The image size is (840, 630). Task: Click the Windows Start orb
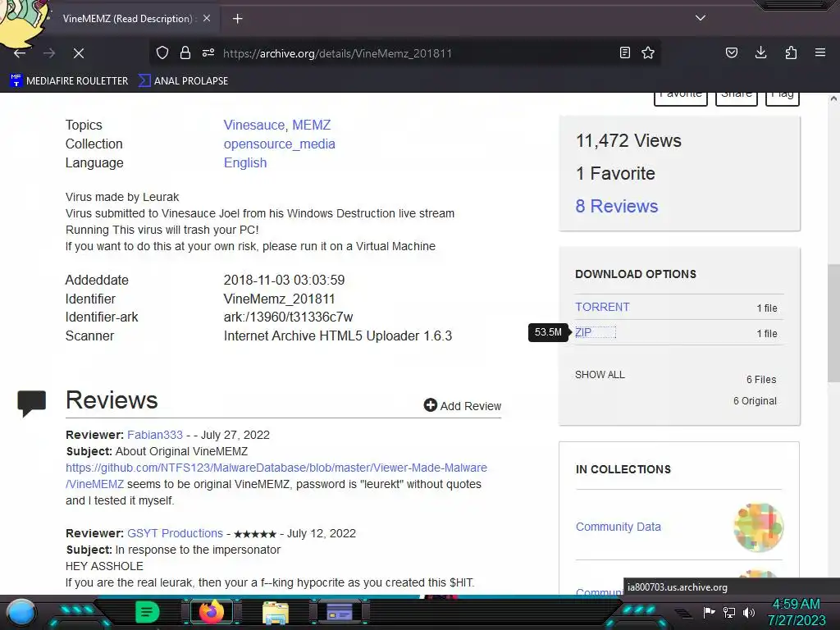click(21, 612)
